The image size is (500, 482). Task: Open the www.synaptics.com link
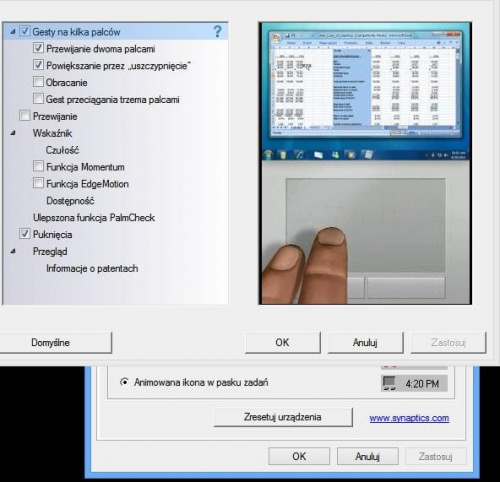(x=409, y=418)
